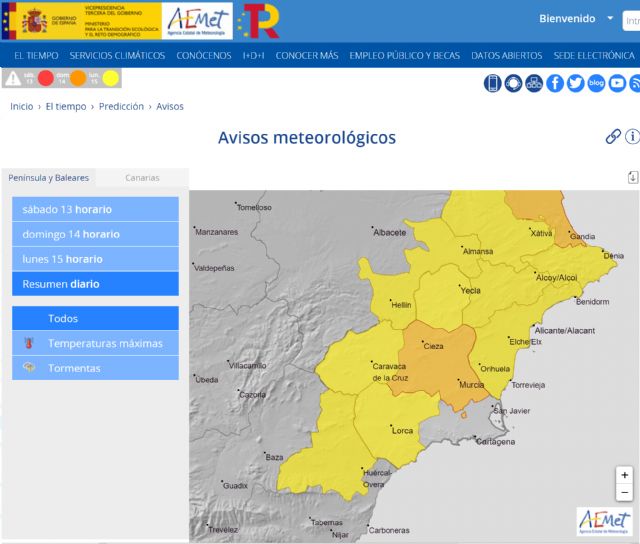Click the Avisos breadcrumb
This screenshot has width=640, height=544.
(170, 107)
